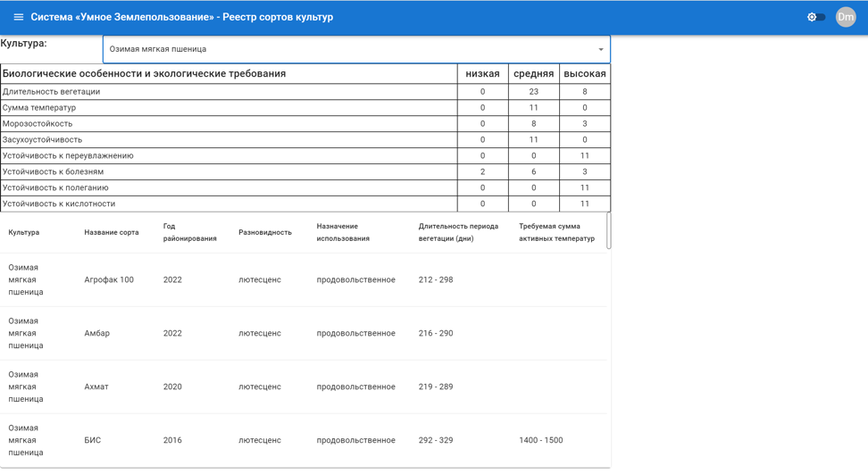Image resolution: width=868 pixels, height=474 pixels.
Task: Click the 292 - 329 vegetation period value
Action: point(436,440)
